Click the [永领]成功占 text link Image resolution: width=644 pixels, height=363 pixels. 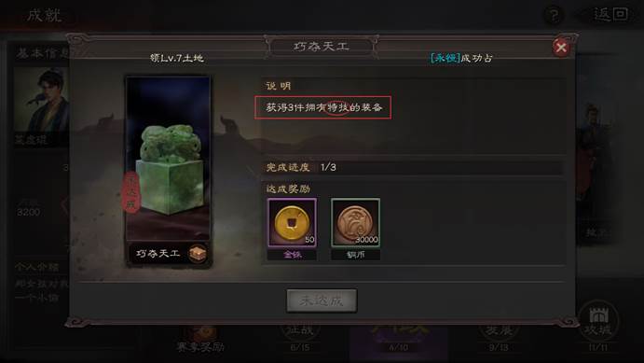pyautogui.click(x=460, y=58)
